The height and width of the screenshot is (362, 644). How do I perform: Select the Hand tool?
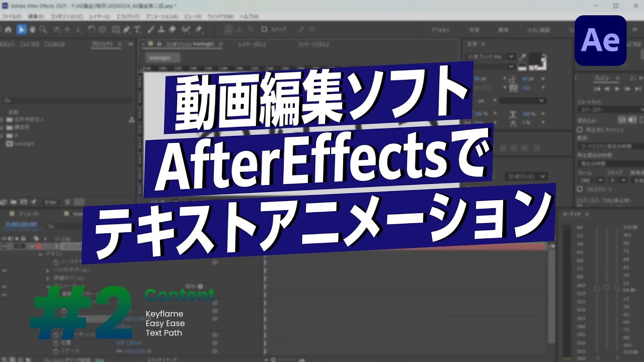pyautogui.click(x=32, y=29)
